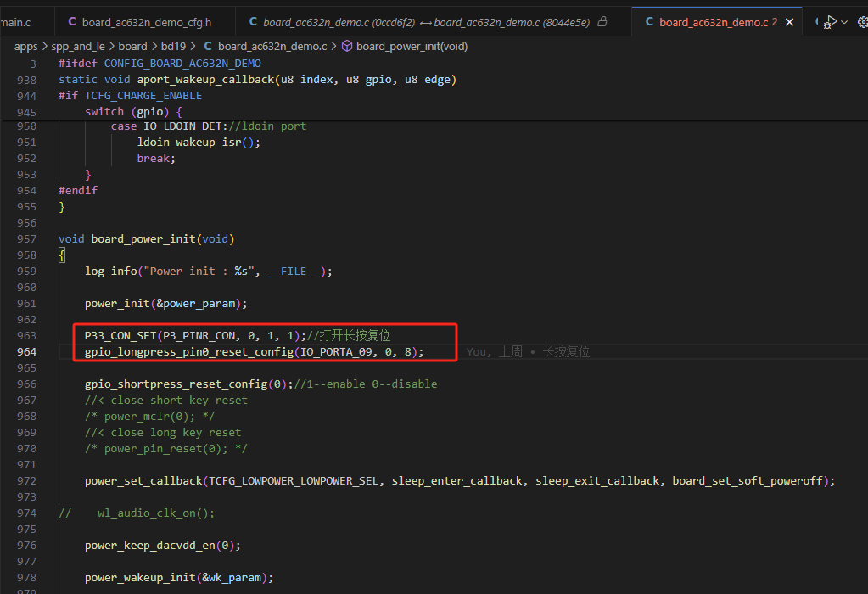
Task: Click line number 964 in the gutter
Action: (x=26, y=351)
